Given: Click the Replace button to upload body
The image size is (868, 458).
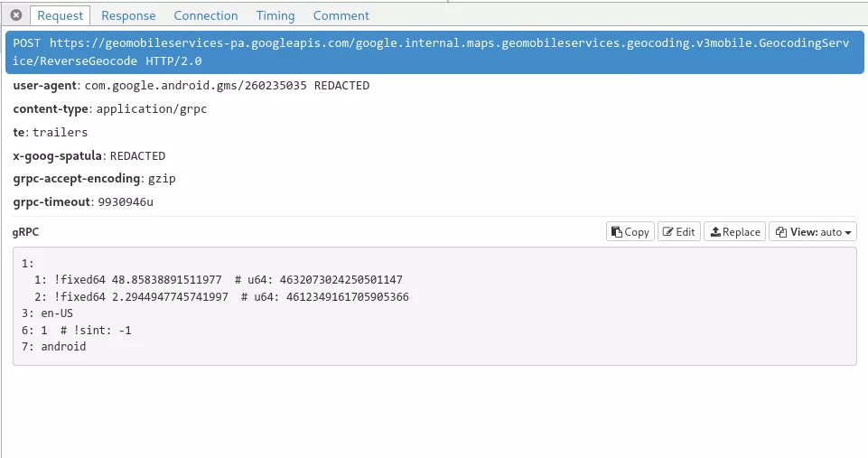Looking at the screenshot, I should point(734,232).
